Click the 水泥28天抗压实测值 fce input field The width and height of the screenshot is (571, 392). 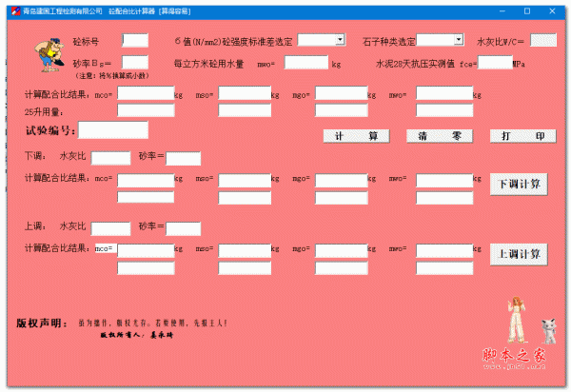[x=494, y=63]
